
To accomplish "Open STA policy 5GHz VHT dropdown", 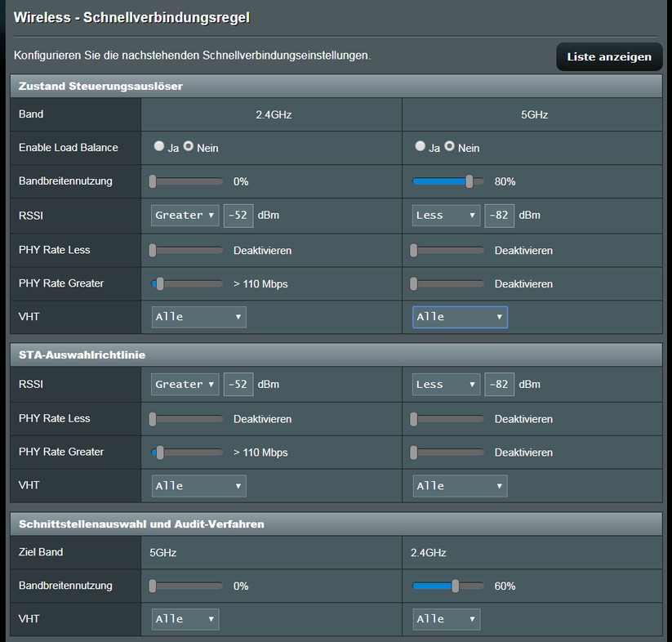I will 460,486.
